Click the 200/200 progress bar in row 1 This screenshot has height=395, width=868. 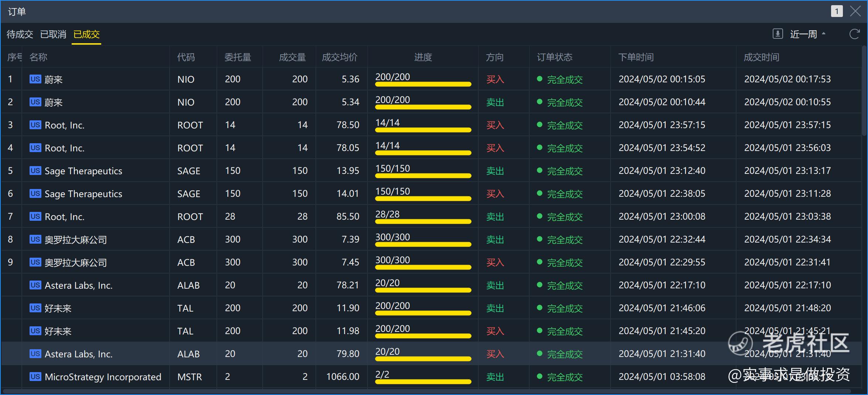(x=423, y=84)
